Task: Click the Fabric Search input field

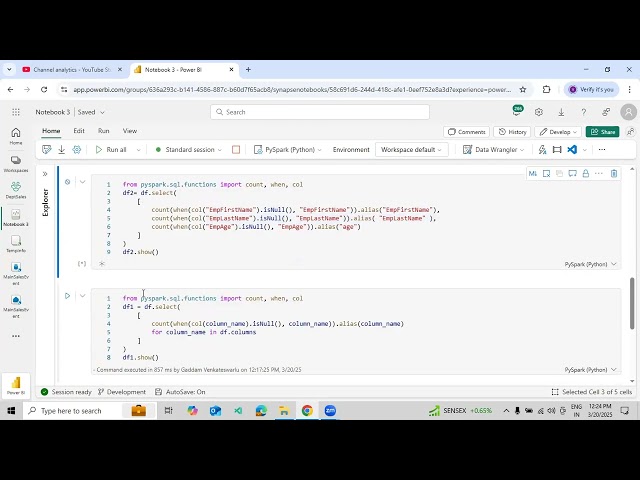Action: coord(320,112)
